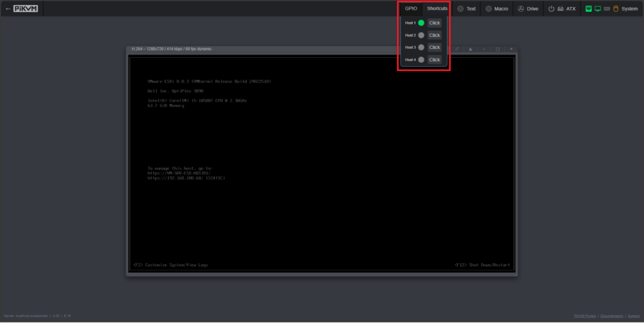The height and width of the screenshot is (323, 644).
Task: Open the Macro menu
Action: coord(497,9)
